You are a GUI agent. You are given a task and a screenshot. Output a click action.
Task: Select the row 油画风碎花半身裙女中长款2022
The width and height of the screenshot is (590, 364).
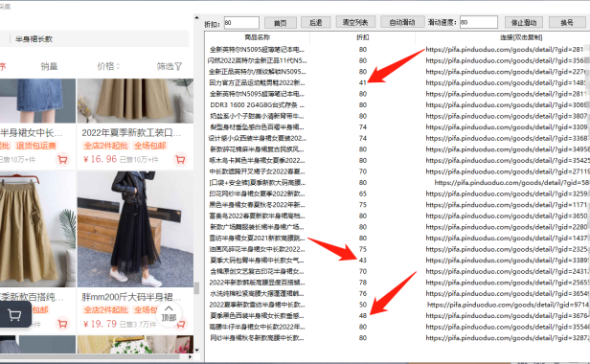coord(257,249)
